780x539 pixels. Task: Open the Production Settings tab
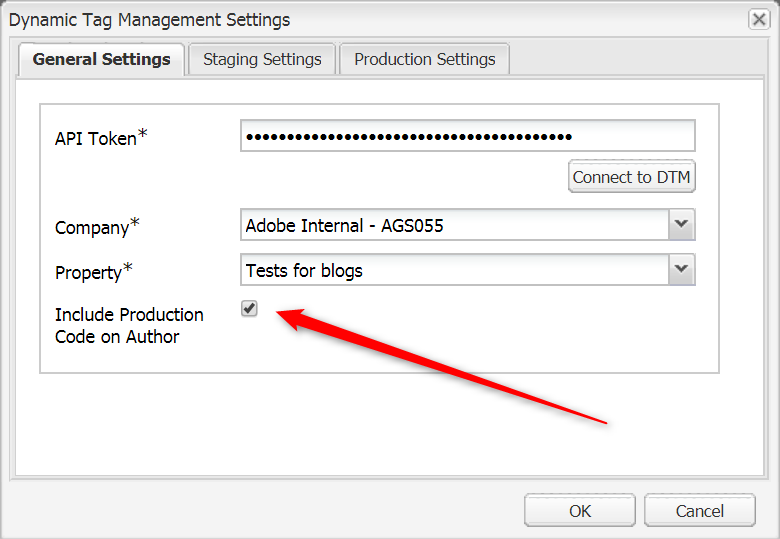point(424,59)
